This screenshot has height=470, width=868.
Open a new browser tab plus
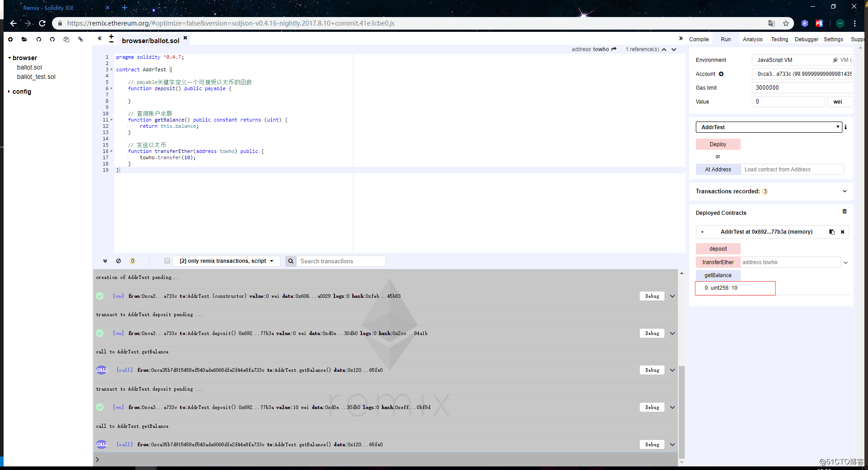(x=125, y=8)
